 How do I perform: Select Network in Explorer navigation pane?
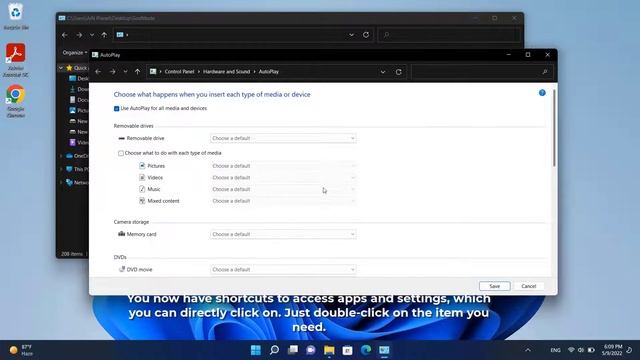click(x=77, y=182)
